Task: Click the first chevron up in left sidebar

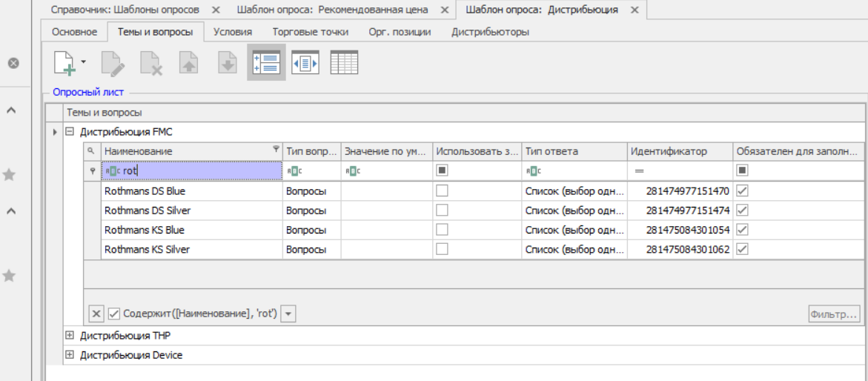Action: 10,110
